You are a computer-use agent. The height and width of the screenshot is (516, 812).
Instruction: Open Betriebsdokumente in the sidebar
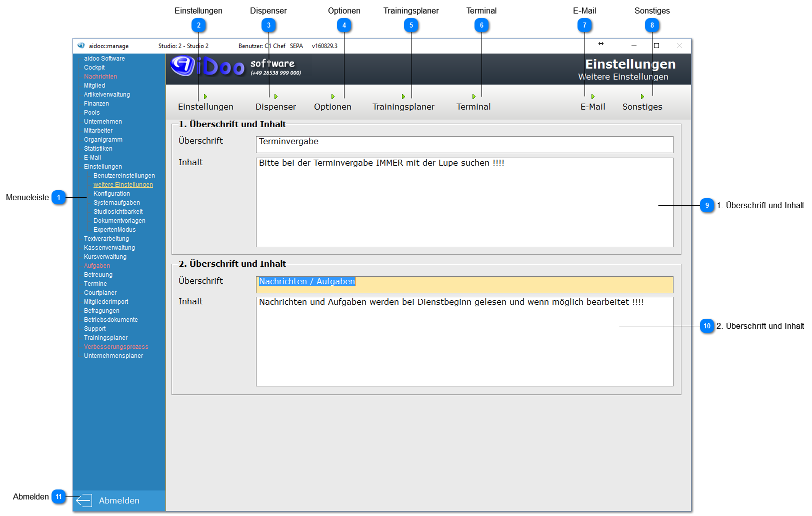pyautogui.click(x=111, y=320)
